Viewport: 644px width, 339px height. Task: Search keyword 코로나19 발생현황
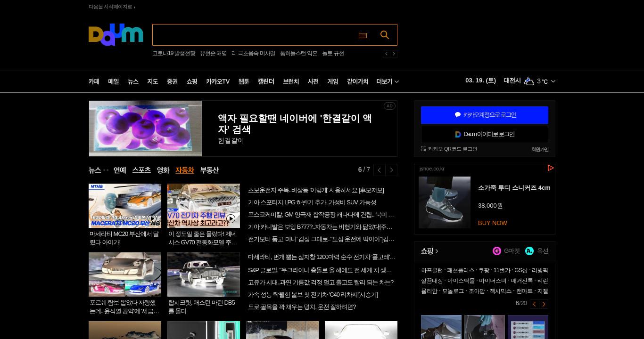click(173, 54)
